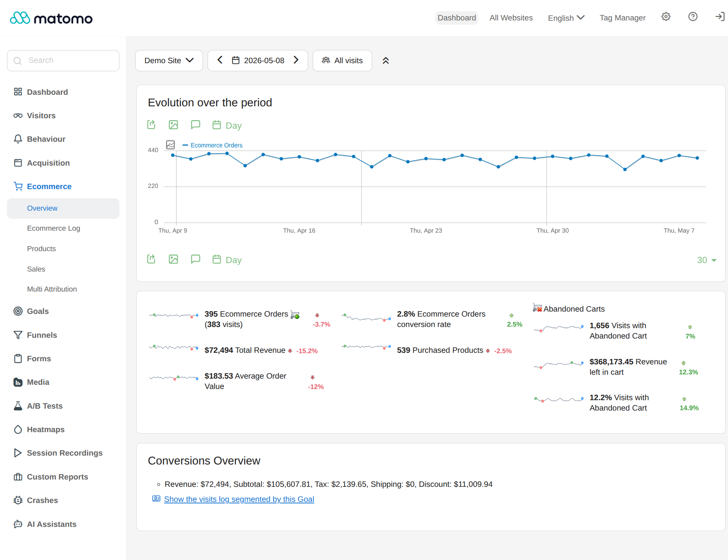The height and width of the screenshot is (560, 728).
Task: Click the lower Day period label
Action: [233, 260]
